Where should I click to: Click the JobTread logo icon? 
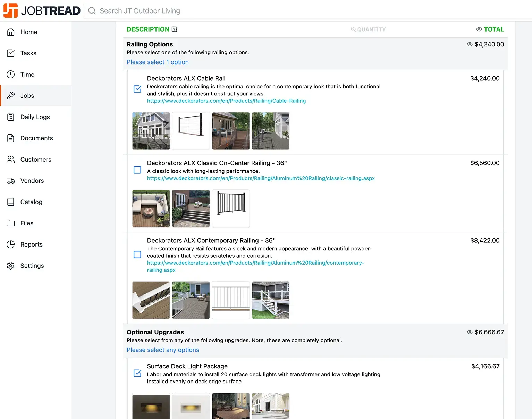tap(10, 10)
